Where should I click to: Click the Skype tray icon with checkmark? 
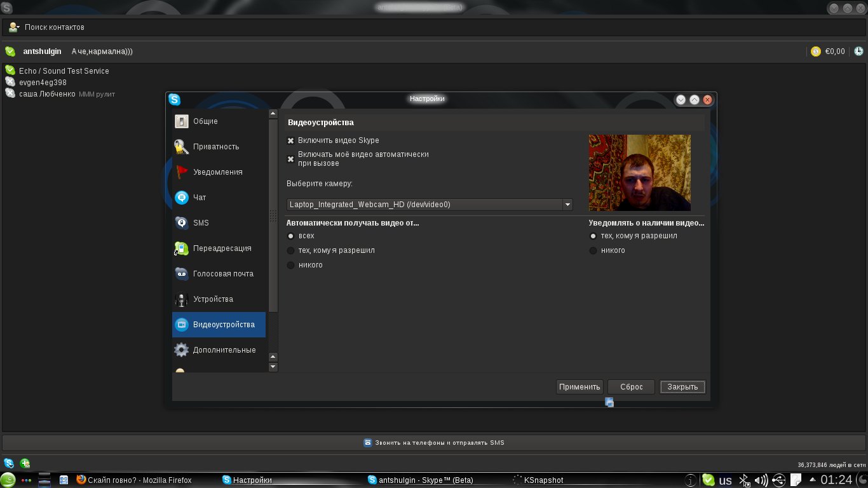709,480
